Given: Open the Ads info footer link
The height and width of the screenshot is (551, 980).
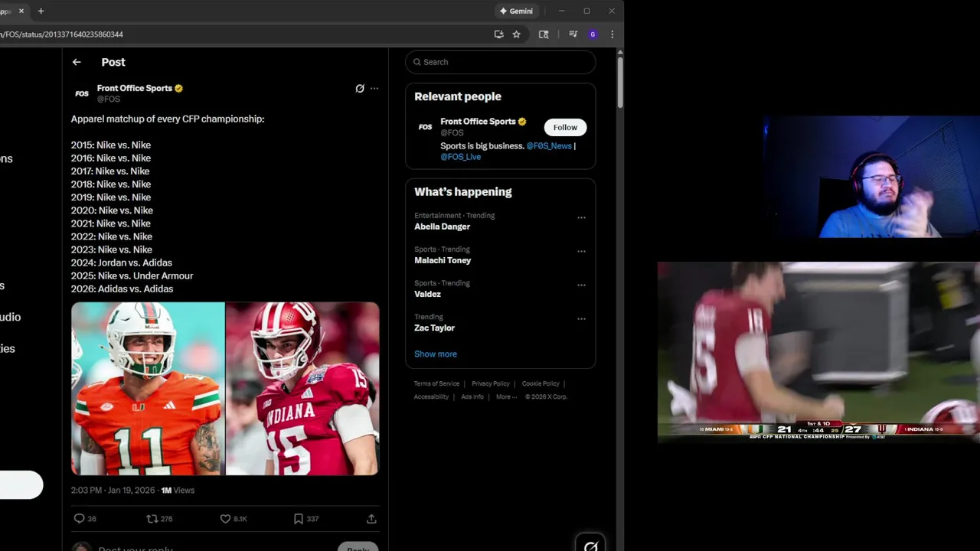Looking at the screenshot, I should (472, 397).
